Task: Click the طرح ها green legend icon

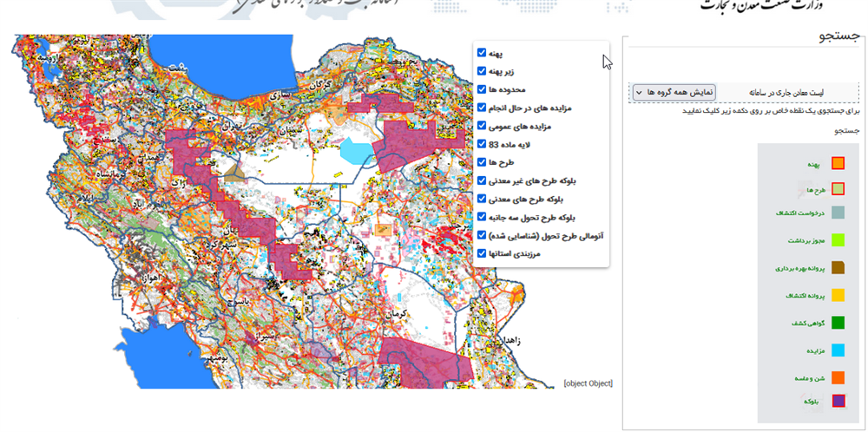Action: [838, 189]
